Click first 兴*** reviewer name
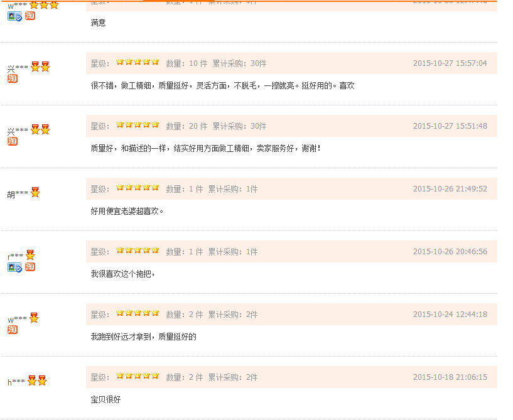Screen dimensions: 513x420 (18, 68)
